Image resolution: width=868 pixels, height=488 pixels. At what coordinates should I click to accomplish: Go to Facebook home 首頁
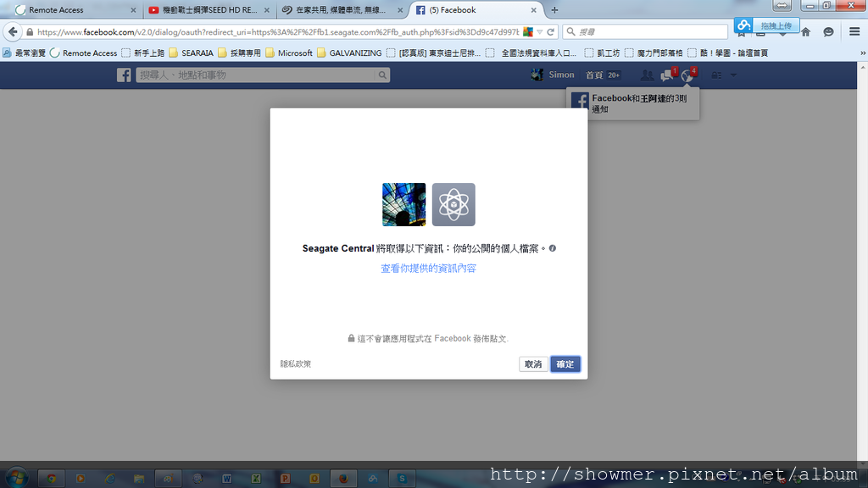click(x=594, y=75)
